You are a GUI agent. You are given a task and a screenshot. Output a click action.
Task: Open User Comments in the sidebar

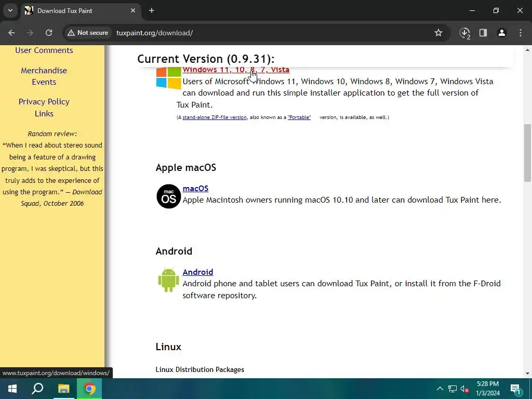click(x=44, y=50)
